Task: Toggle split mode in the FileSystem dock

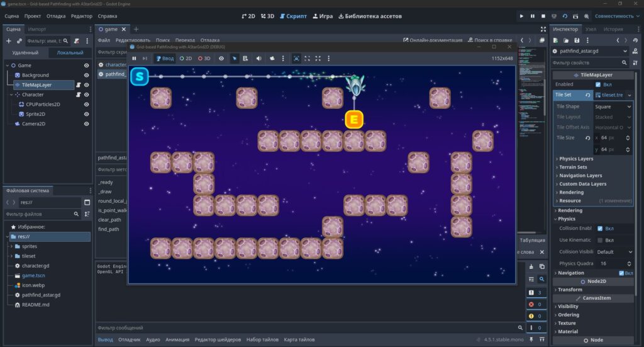Action: tap(87, 202)
